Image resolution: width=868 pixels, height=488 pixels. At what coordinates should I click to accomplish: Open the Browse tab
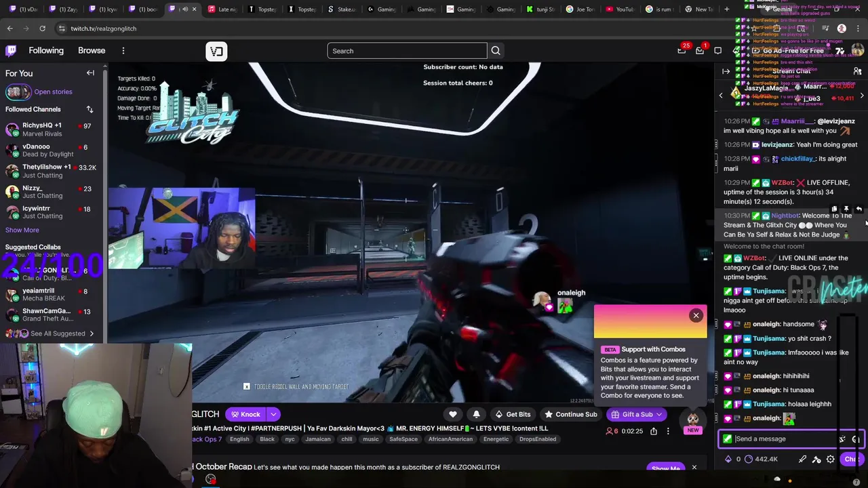92,51
